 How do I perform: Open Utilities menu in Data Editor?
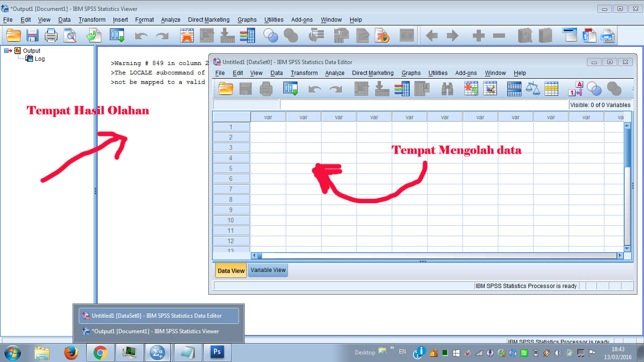[438, 73]
